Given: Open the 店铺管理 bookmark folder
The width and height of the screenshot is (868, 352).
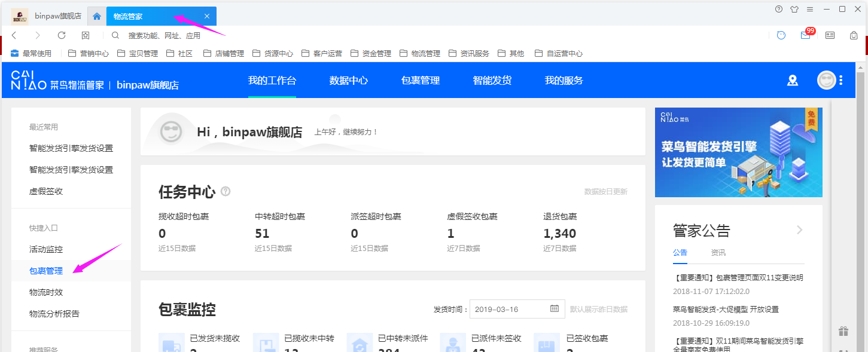Looking at the screenshot, I should 224,53.
